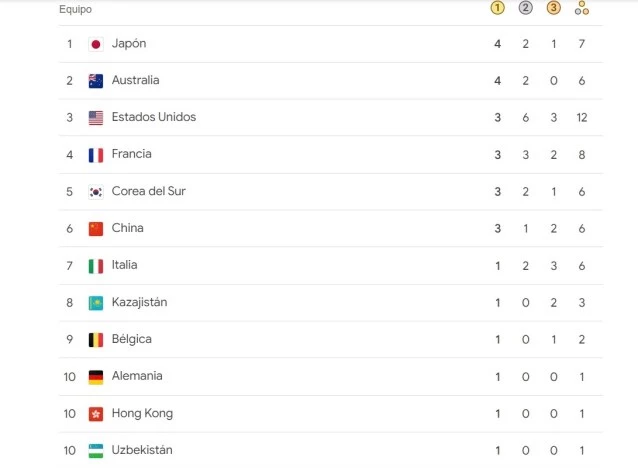Select the Corea del Sur row
Screen dimensions: 638x468
tap(331, 192)
